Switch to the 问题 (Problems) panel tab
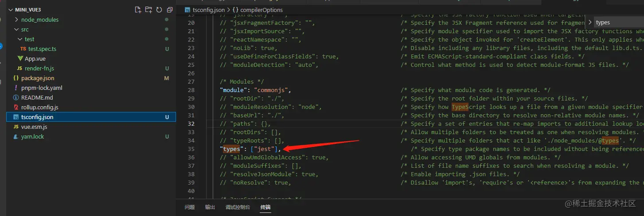Viewport: 644px width, 216px height. click(x=190, y=207)
